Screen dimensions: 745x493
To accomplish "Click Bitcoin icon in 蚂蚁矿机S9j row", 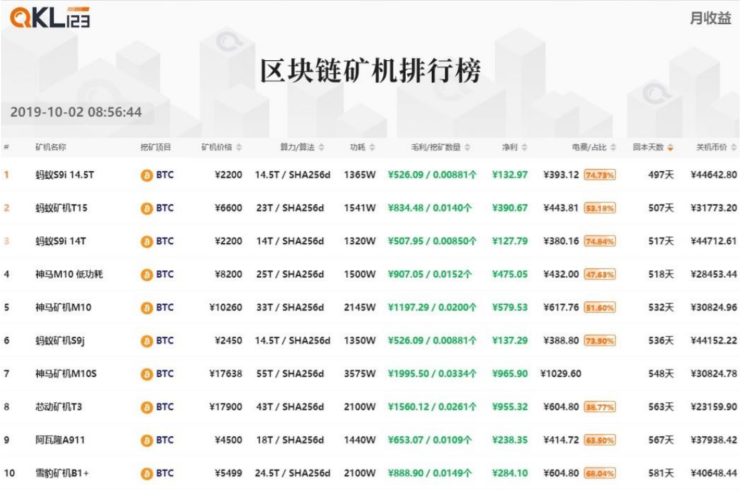I will point(146,341).
